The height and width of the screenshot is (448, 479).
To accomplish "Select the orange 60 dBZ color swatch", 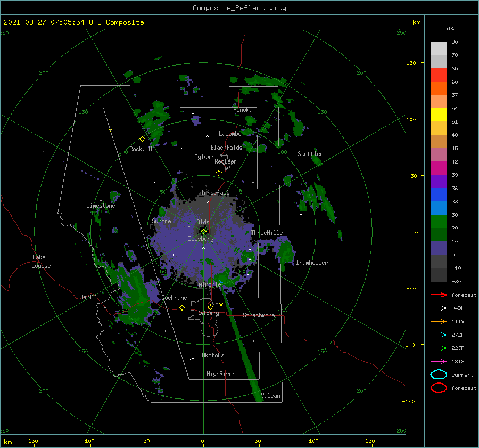I will pyautogui.click(x=439, y=88).
